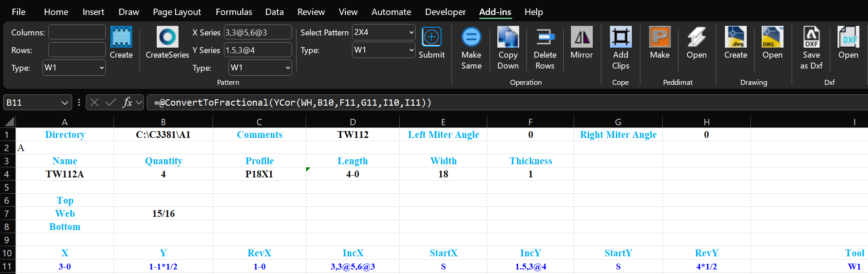Select cell B7 containing 15/16

163,214
